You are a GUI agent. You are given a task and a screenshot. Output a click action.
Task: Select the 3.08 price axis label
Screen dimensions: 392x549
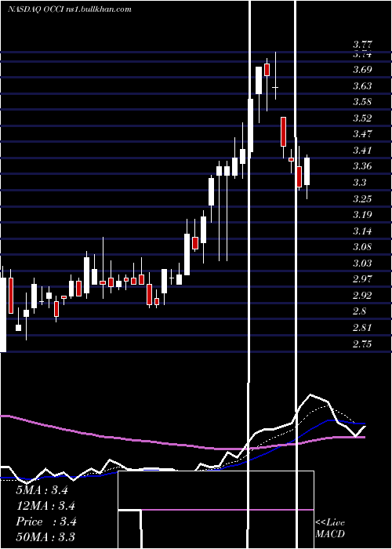tap(362, 247)
